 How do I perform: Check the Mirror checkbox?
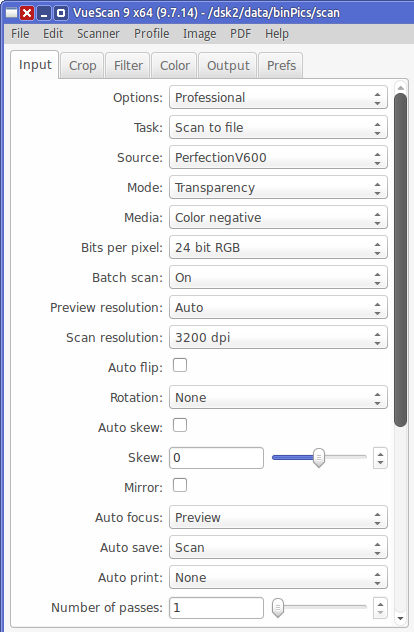pos(180,485)
